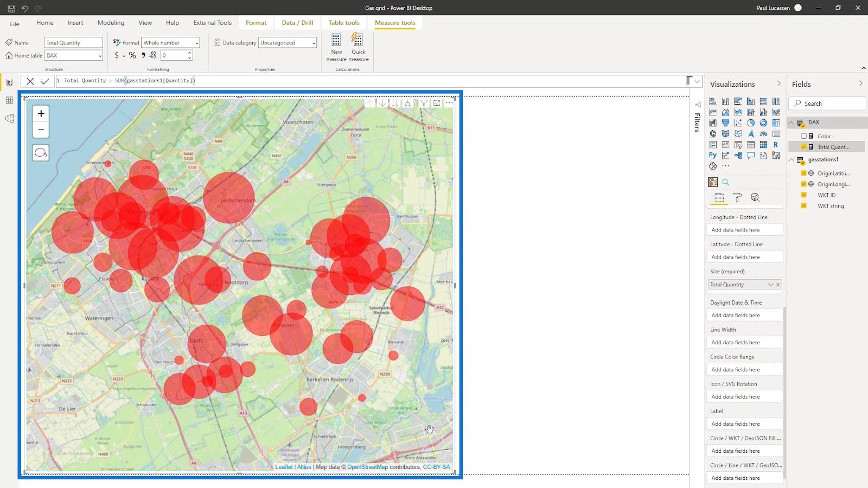Click the New measure button
868x488 pixels.
point(336,48)
